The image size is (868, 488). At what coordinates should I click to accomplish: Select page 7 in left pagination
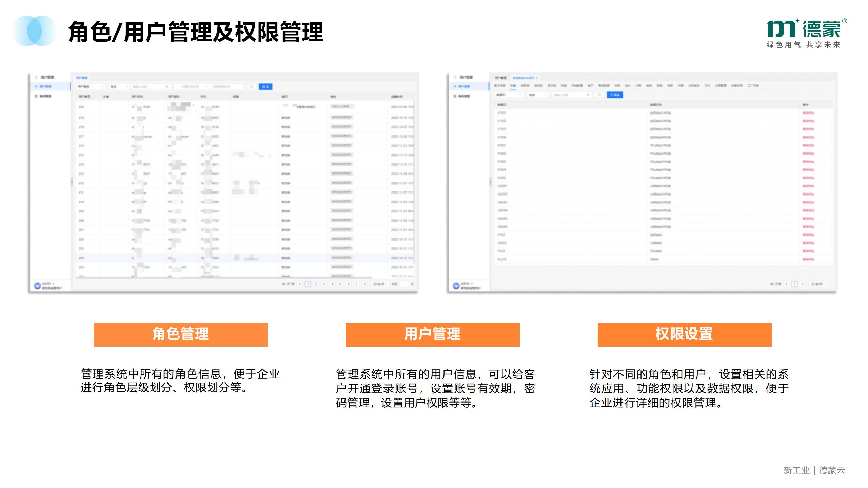[356, 284]
